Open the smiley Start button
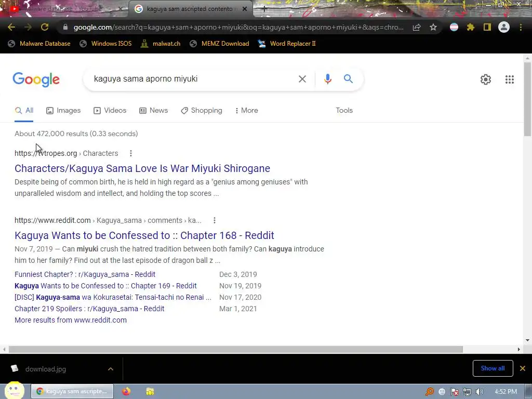Image resolution: width=532 pixels, height=399 pixels. click(x=14, y=391)
